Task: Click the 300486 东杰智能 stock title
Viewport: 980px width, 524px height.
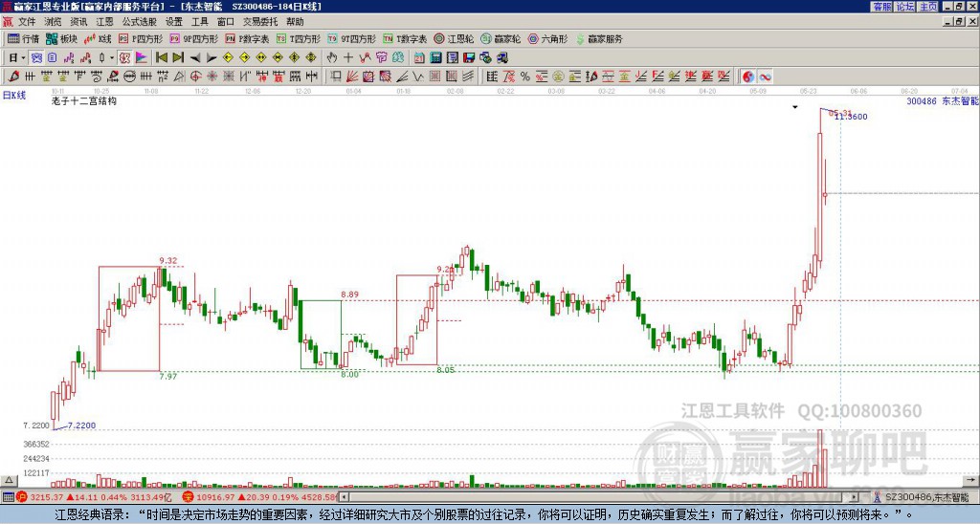Action: (943, 100)
